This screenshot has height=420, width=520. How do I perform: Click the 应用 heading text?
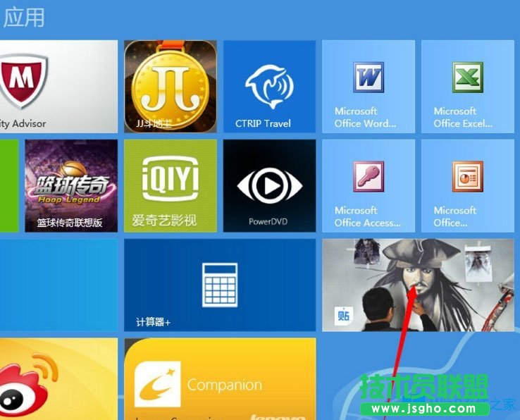point(24,18)
